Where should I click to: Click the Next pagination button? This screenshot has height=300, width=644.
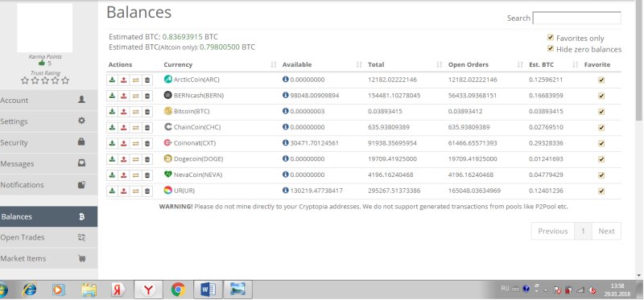click(x=606, y=231)
